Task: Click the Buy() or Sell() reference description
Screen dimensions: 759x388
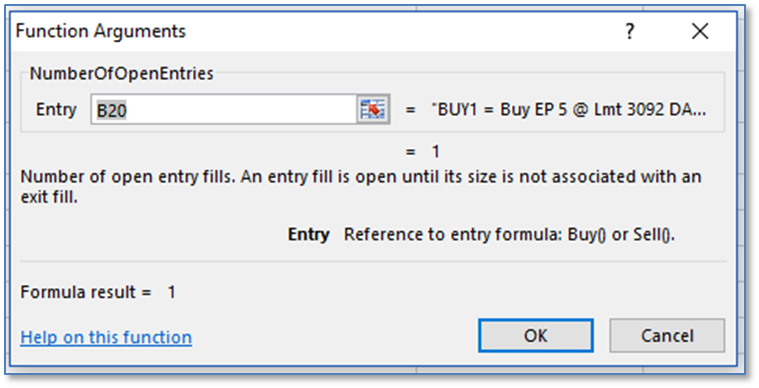Action: click(509, 235)
